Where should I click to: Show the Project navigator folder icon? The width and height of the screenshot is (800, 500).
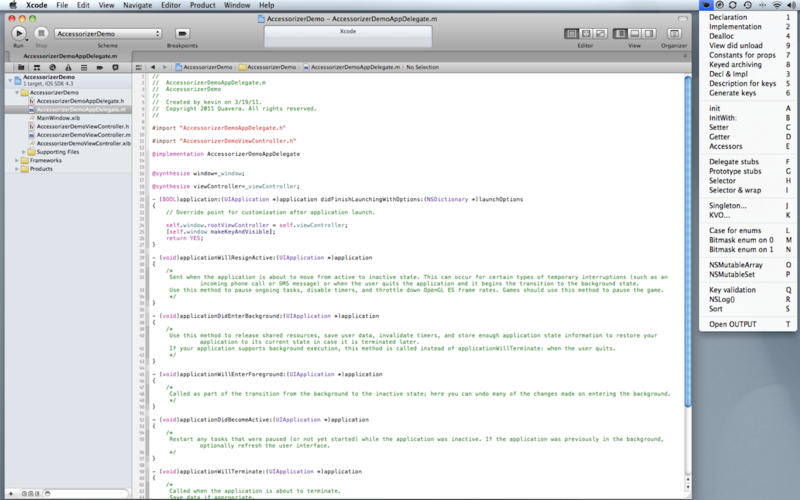[21, 67]
